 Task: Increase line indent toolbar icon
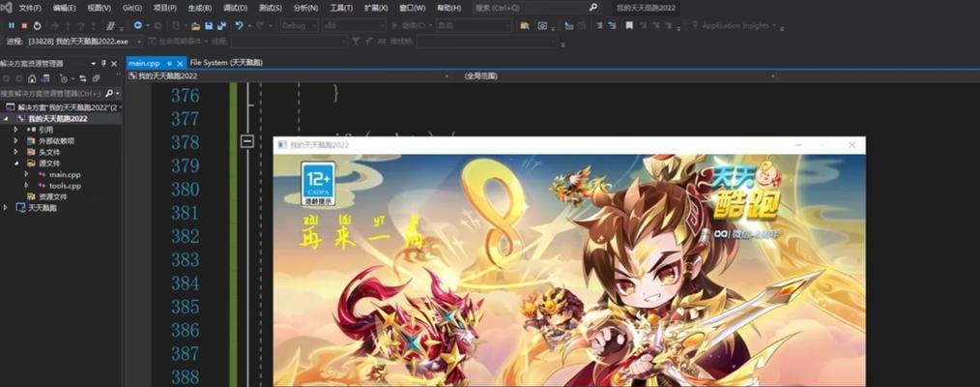point(612,25)
